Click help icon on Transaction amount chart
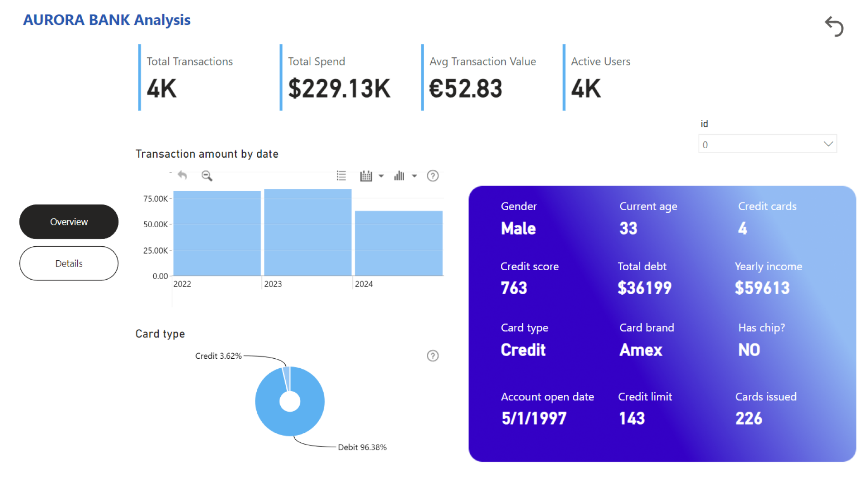868x488 pixels. 433,176
